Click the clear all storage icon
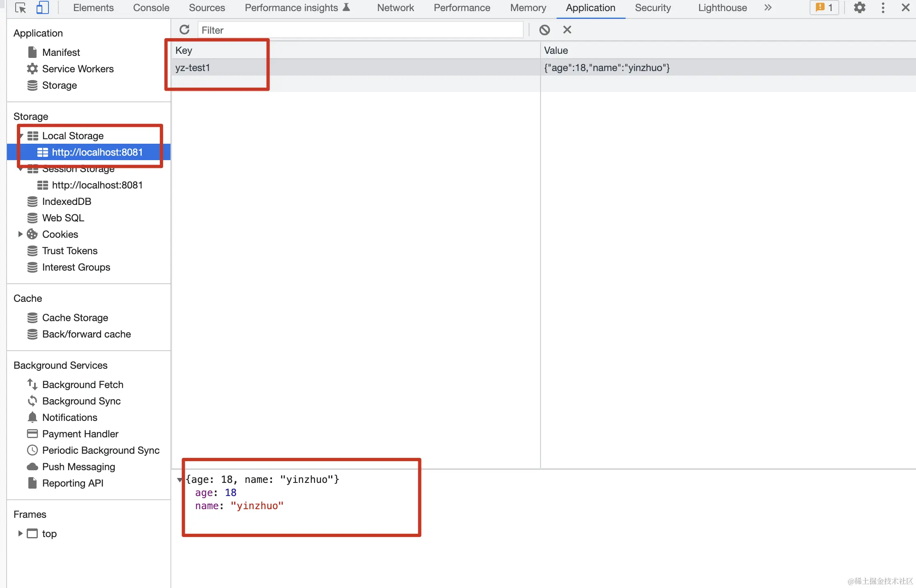The width and height of the screenshot is (916, 588). click(x=544, y=30)
